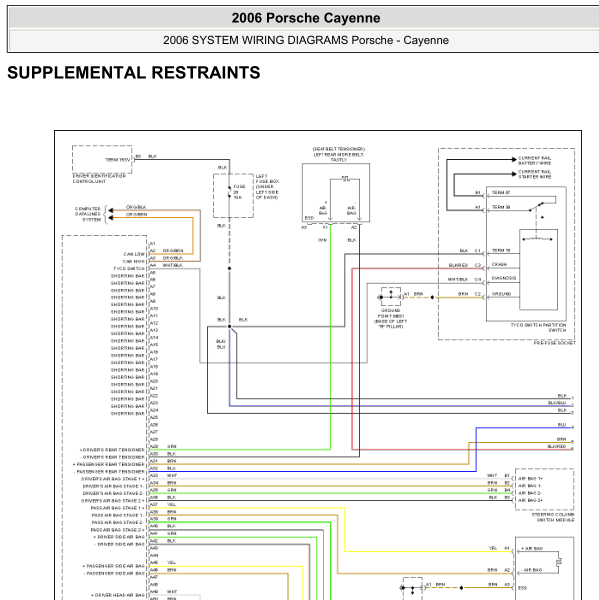Click 'DRIVER'S AIR BAG STAGE 2-' label
Image resolution: width=599 pixels, height=600 pixels.
[113, 493]
